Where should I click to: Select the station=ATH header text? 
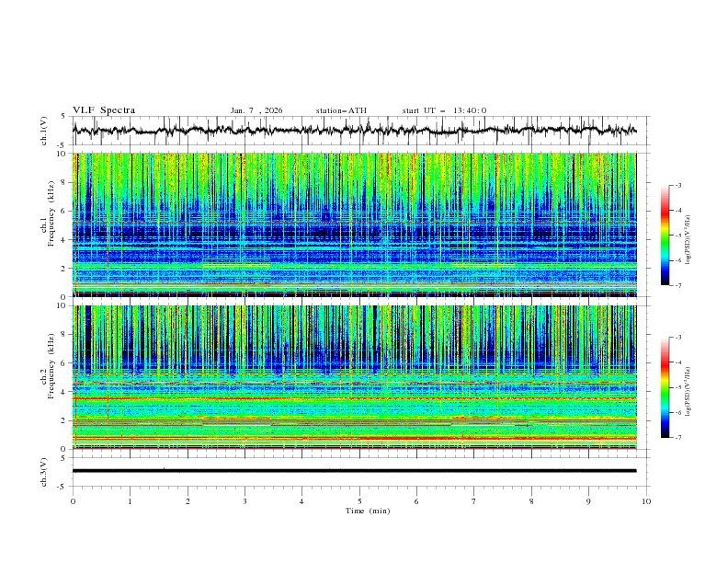pyautogui.click(x=341, y=110)
